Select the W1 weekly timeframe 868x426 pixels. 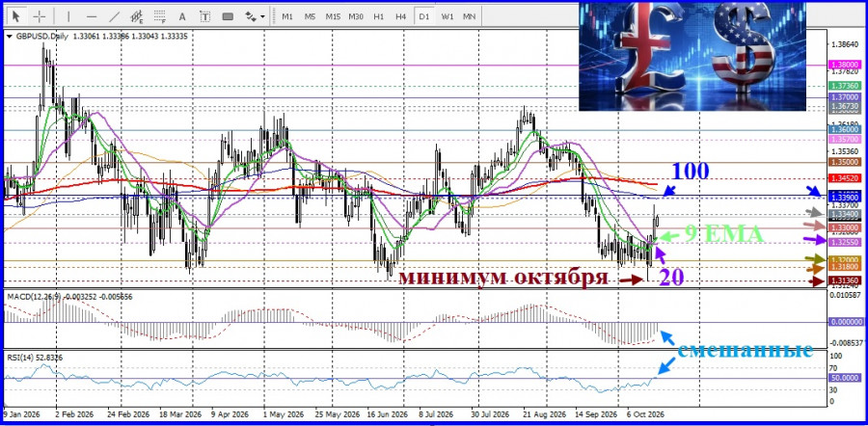coord(448,16)
